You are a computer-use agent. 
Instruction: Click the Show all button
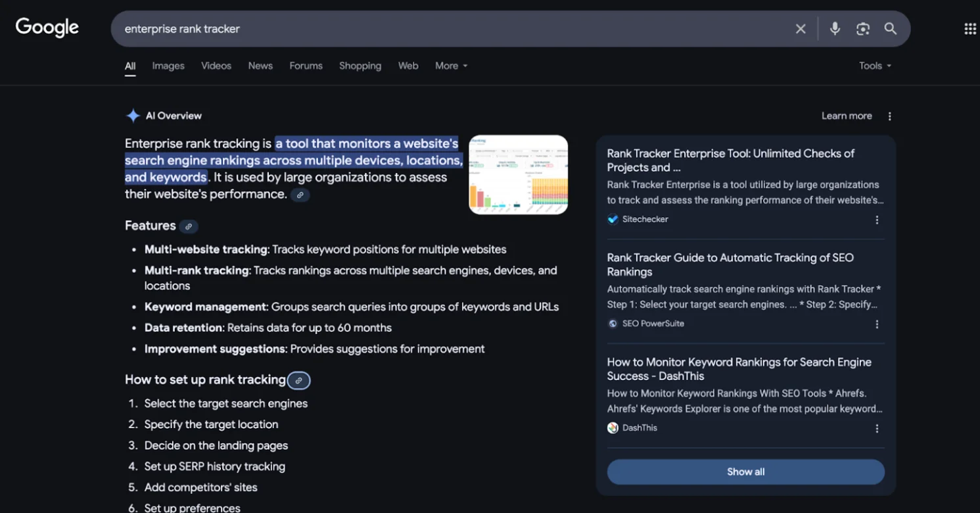click(x=745, y=472)
